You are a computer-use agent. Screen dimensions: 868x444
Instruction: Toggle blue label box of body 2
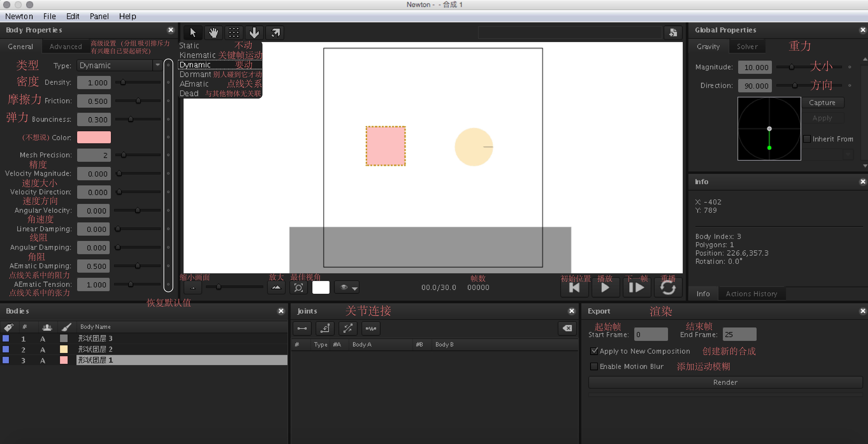click(x=6, y=349)
